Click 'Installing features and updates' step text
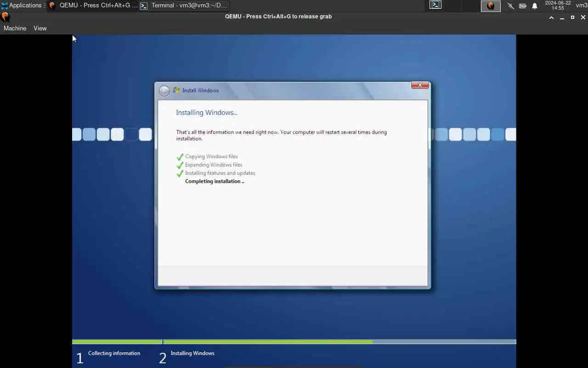 click(220, 173)
